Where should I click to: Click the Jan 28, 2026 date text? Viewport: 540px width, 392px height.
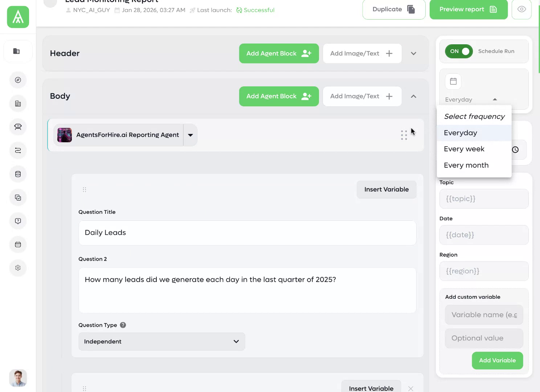(154, 10)
